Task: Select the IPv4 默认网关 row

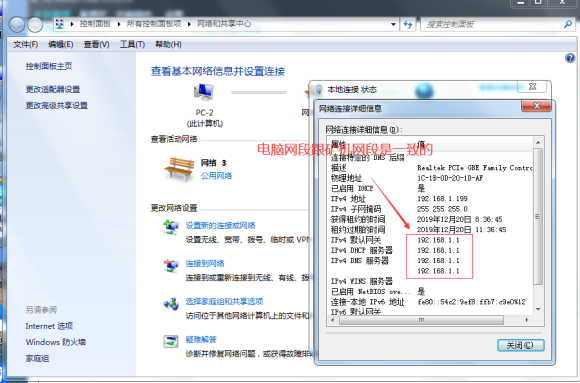Action: pyautogui.click(x=431, y=240)
